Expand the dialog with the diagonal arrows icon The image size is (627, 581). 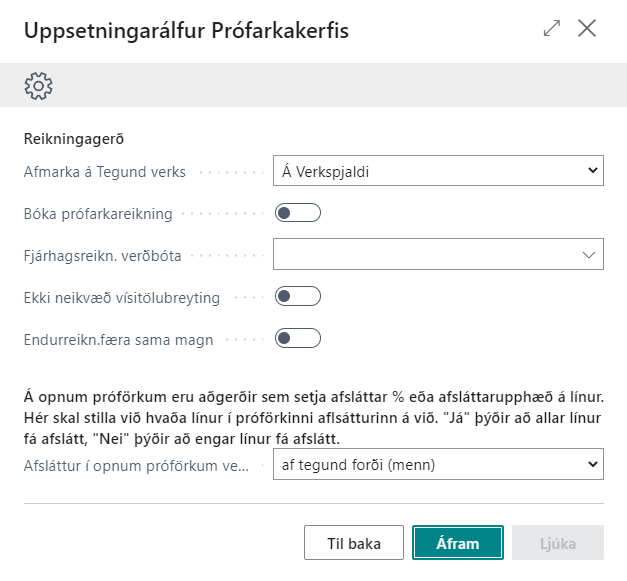(x=552, y=29)
